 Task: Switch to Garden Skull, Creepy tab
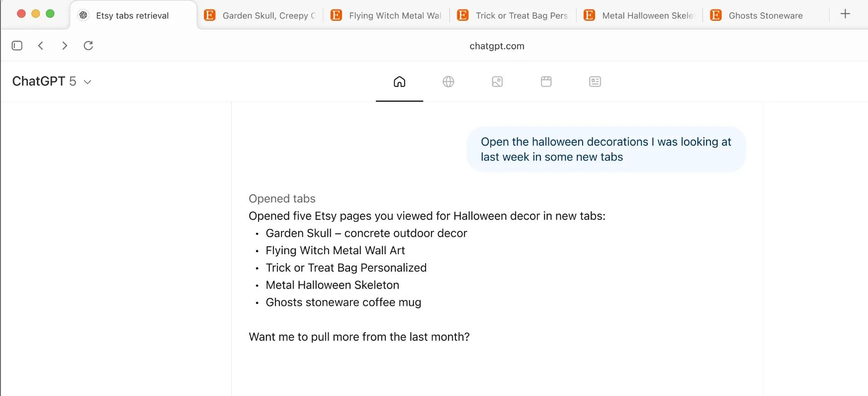click(x=261, y=15)
